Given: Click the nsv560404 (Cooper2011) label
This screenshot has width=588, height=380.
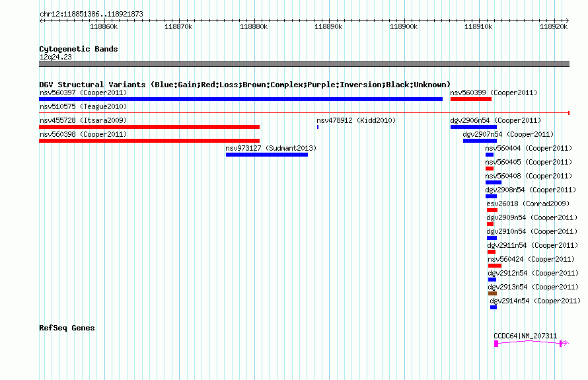Looking at the screenshot, I should tap(529, 148).
